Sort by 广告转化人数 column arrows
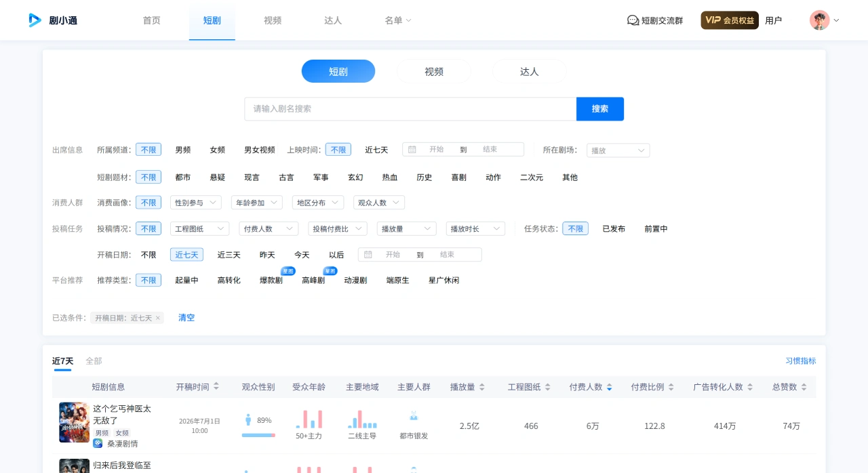This screenshot has width=868, height=473. 750,387
